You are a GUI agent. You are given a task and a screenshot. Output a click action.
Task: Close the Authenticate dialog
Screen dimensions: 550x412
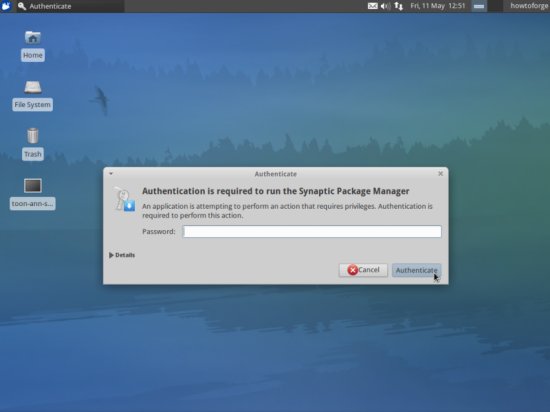pos(441,174)
